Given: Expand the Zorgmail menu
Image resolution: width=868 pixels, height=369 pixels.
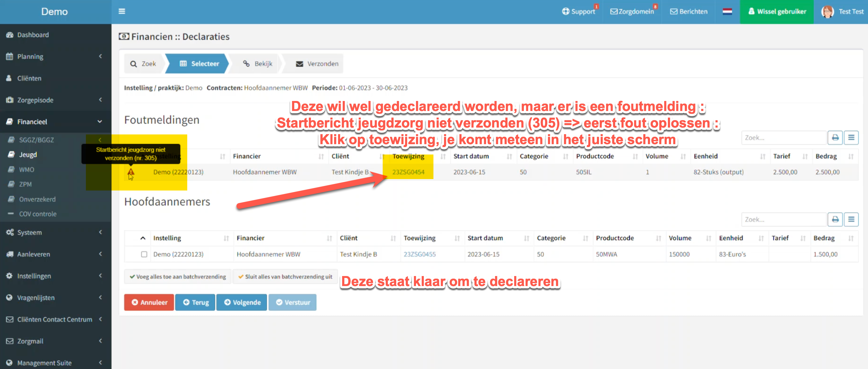Looking at the screenshot, I should tap(56, 341).
